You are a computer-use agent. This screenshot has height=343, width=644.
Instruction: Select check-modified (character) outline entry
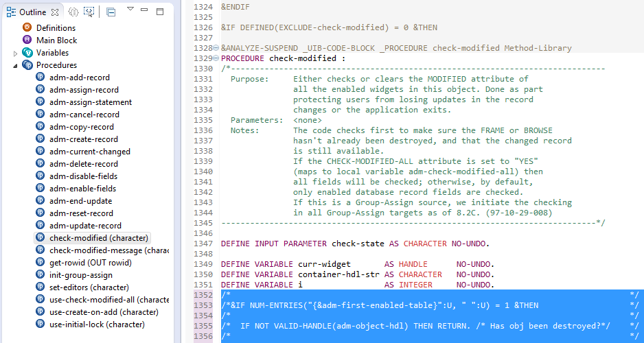pos(99,238)
